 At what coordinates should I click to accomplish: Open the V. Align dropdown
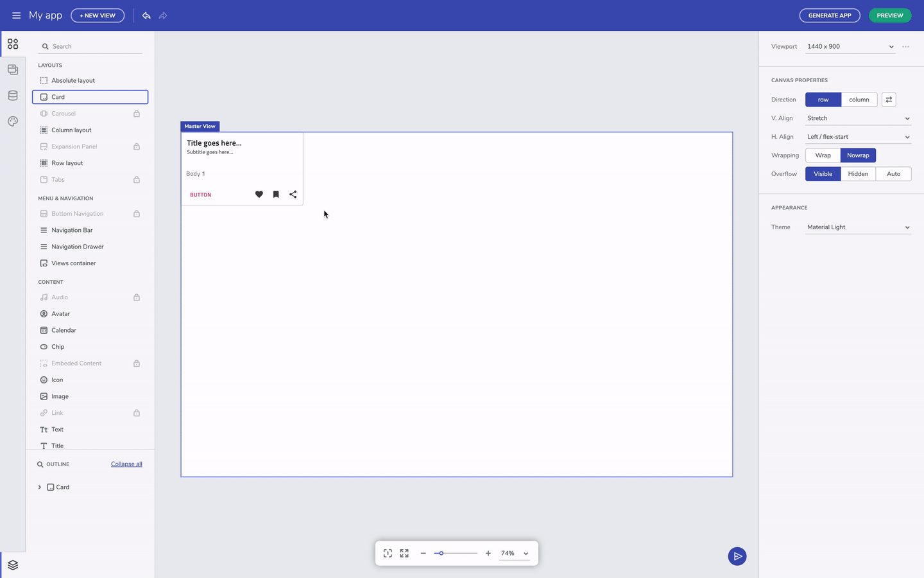click(x=858, y=118)
